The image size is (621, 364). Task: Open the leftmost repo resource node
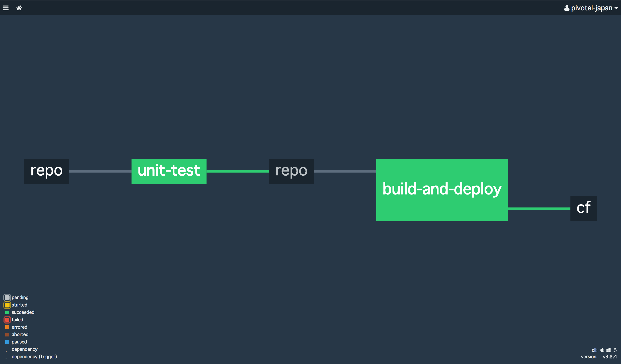(46, 171)
